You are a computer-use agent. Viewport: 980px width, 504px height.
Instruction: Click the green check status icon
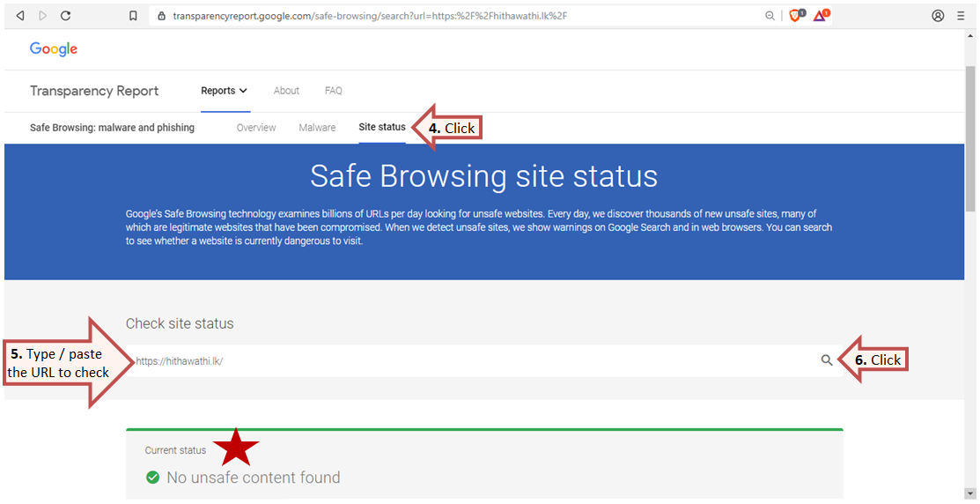point(152,478)
